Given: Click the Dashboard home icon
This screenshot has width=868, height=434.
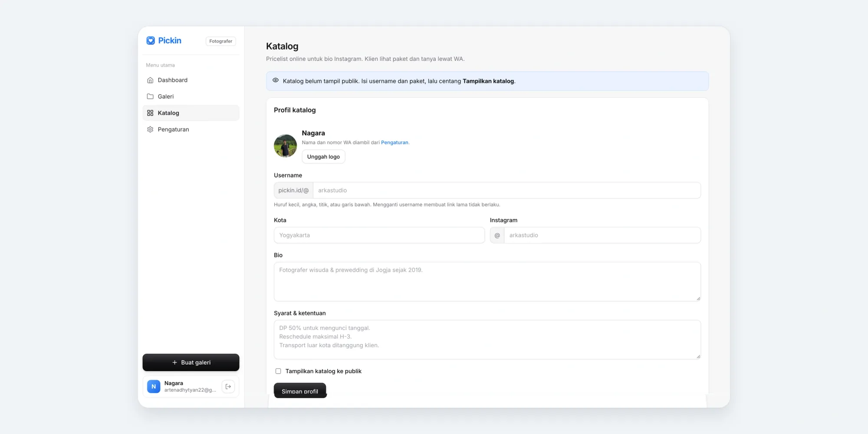Looking at the screenshot, I should 150,80.
